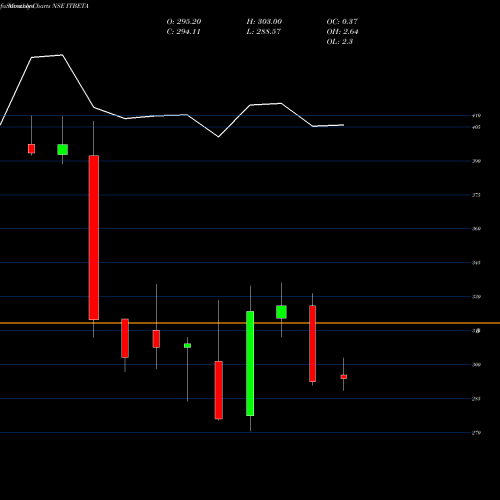The width and height of the screenshot is (500, 500).
Task: Click the 405 price axis label
Action: (476, 127)
